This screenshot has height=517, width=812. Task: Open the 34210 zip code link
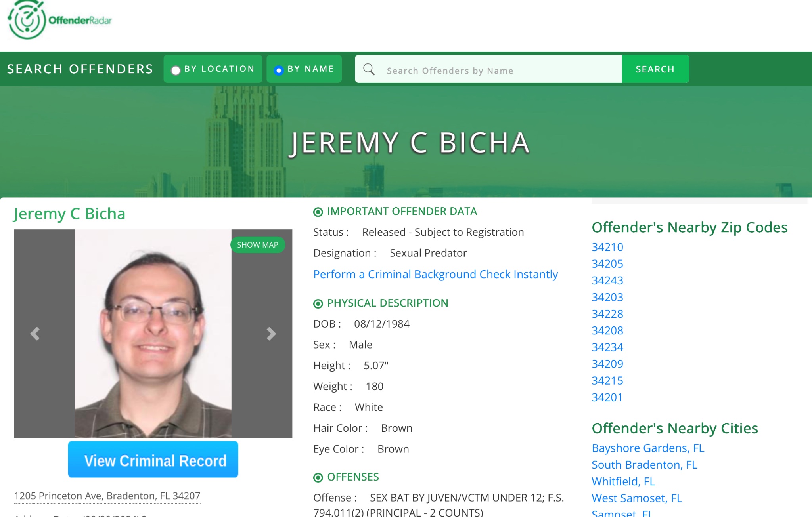tap(607, 247)
